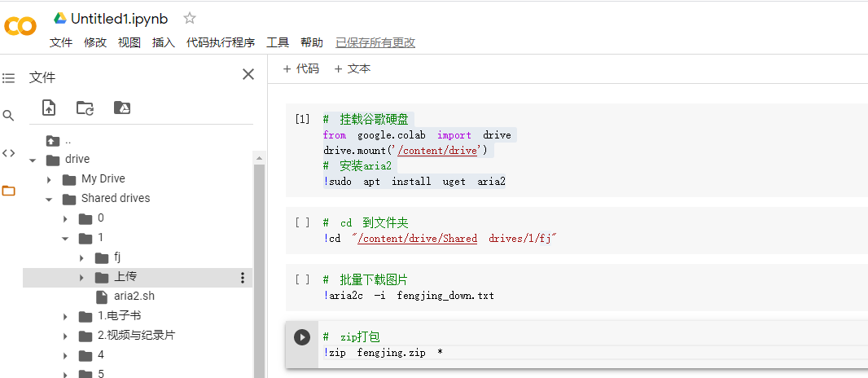The width and height of the screenshot is (868, 378).
Task: Expand the 2.视频与纪录片 folder
Action: coord(65,336)
